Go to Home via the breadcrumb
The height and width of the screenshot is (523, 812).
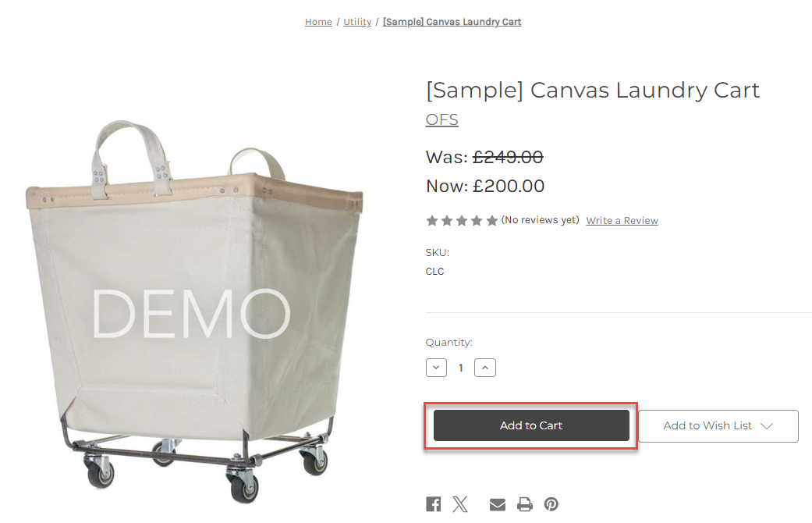click(318, 22)
